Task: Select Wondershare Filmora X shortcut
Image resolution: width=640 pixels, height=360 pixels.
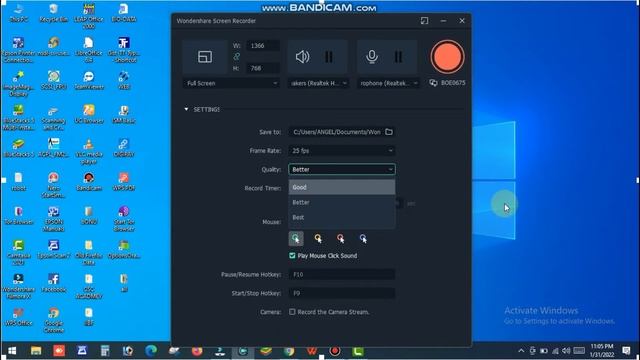Action: [x=18, y=287]
